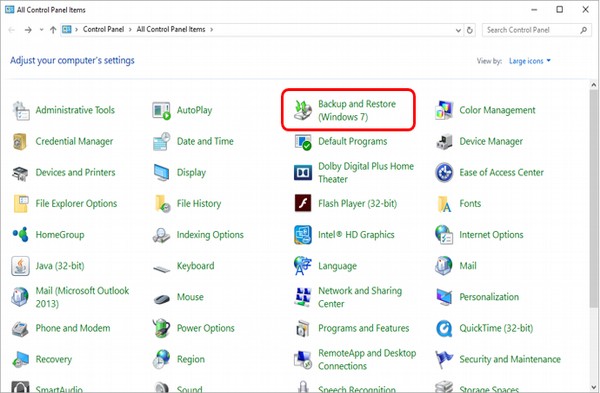The image size is (600, 393).
Task: Go back with the Back arrow
Action: click(x=11, y=30)
